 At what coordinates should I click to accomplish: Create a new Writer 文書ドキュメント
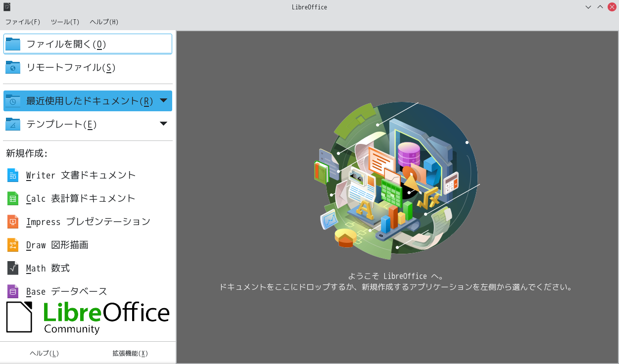point(88,175)
